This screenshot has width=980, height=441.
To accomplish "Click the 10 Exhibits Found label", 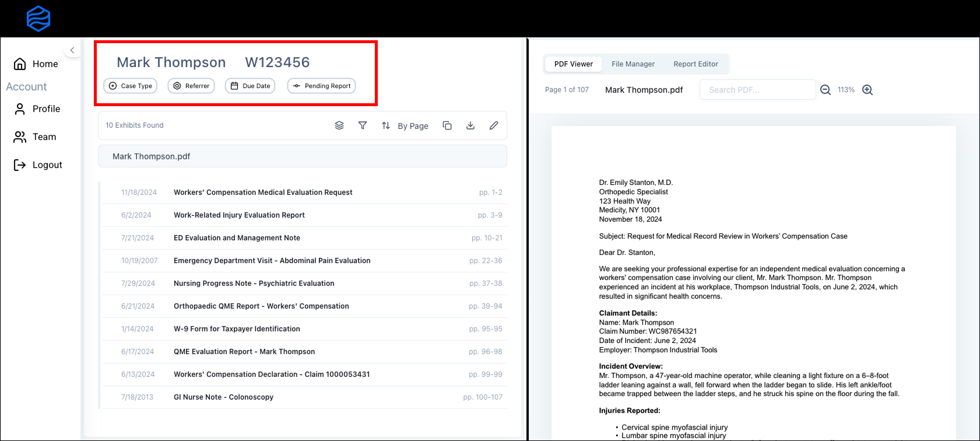I will [x=135, y=125].
